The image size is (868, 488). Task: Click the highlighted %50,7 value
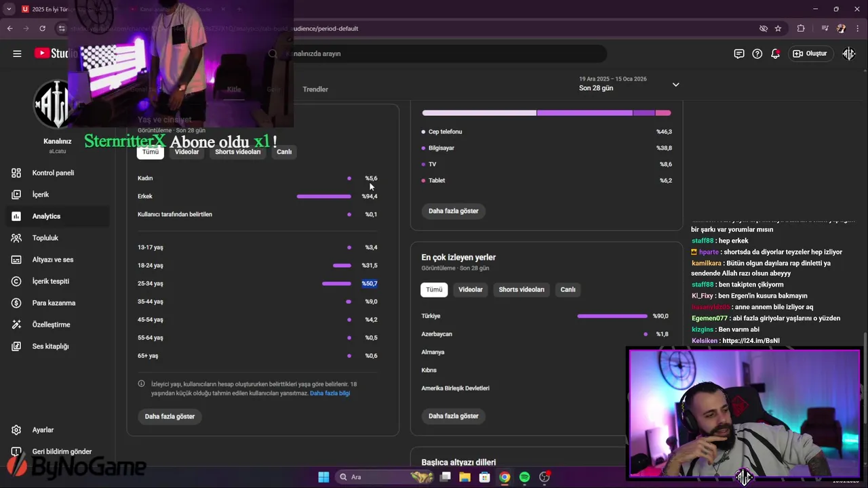tap(370, 283)
